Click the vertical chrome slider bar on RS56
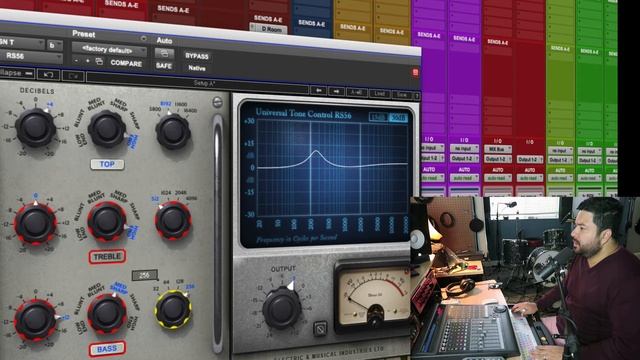The image size is (640, 360). (x=218, y=233)
